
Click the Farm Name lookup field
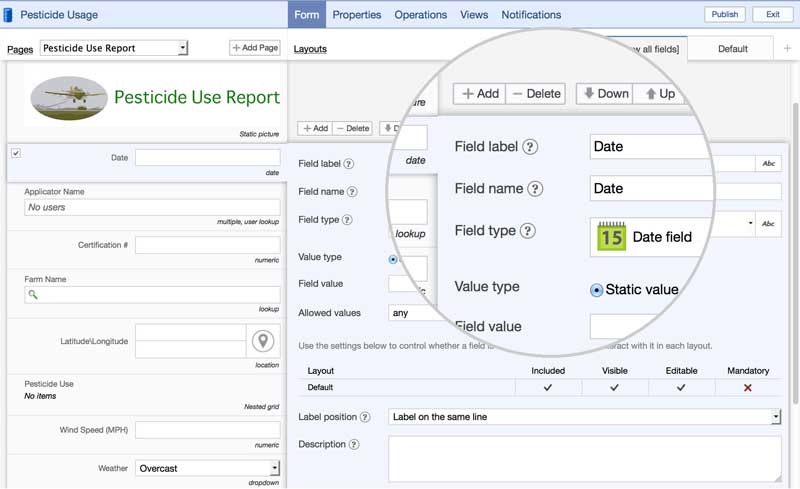pyautogui.click(x=152, y=295)
